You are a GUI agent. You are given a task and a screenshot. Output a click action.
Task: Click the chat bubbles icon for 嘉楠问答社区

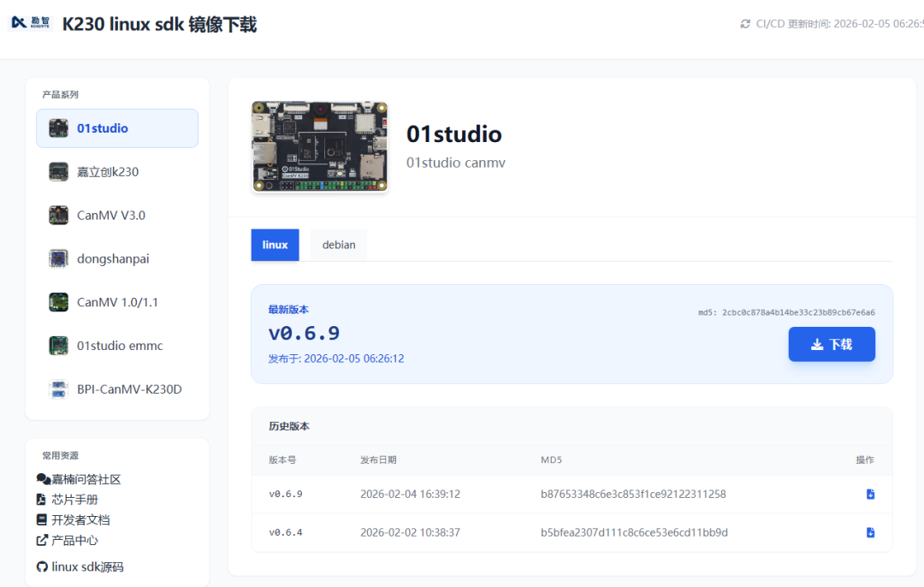[43, 479]
